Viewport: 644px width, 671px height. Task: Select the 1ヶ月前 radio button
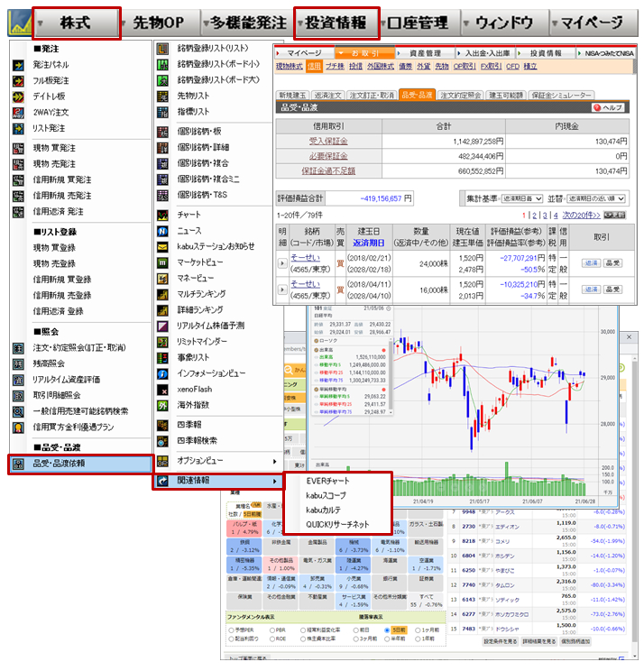419,630
